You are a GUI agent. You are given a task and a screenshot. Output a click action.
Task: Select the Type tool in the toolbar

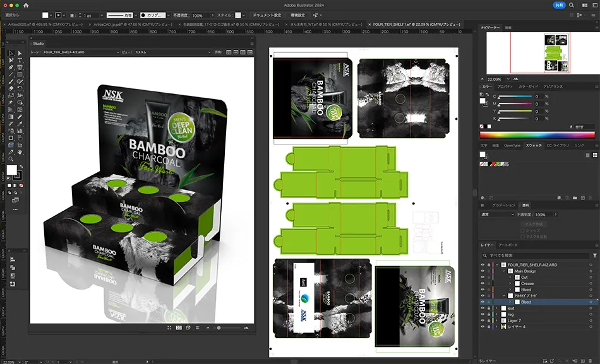(x=20, y=61)
